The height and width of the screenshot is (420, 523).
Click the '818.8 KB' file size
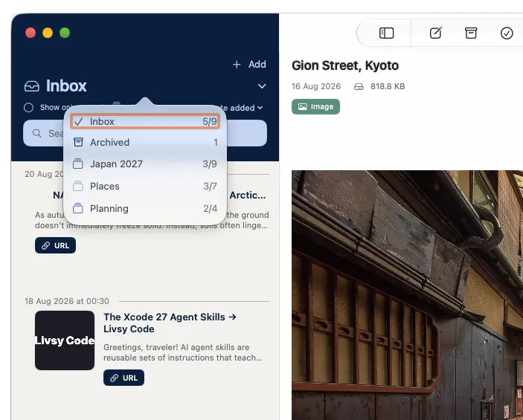388,86
